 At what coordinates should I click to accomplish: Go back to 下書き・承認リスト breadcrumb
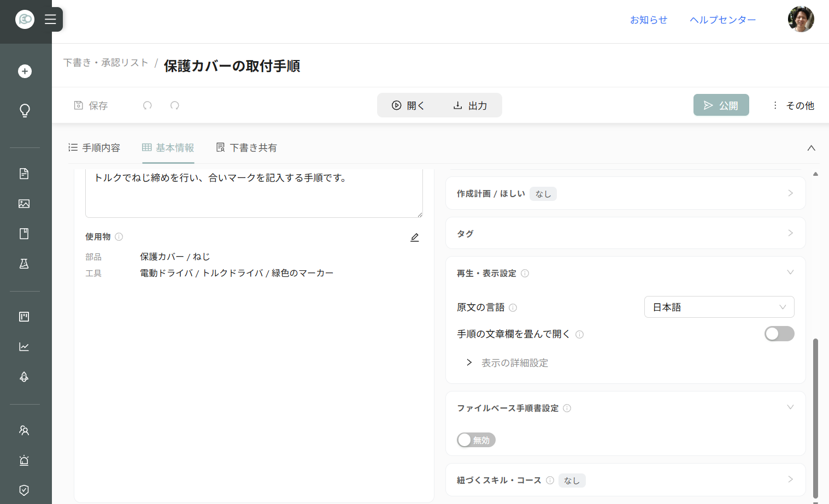[105, 63]
